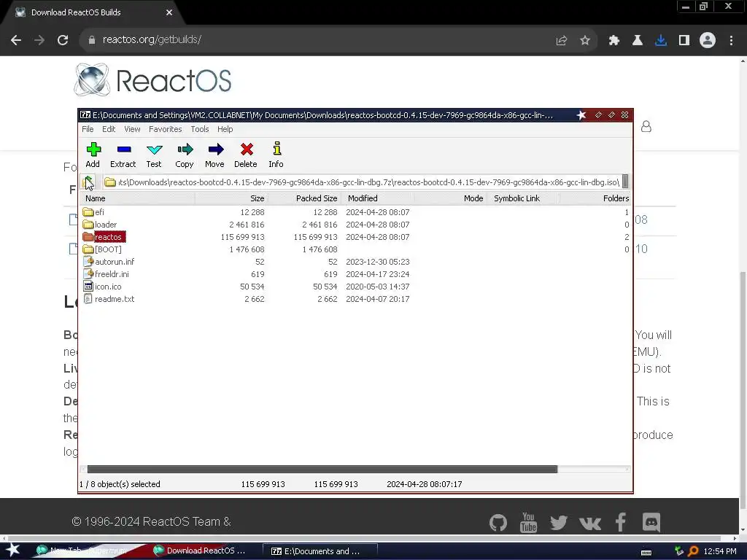Bookmark this page with the star icon
747x560 pixels.
[x=585, y=41]
